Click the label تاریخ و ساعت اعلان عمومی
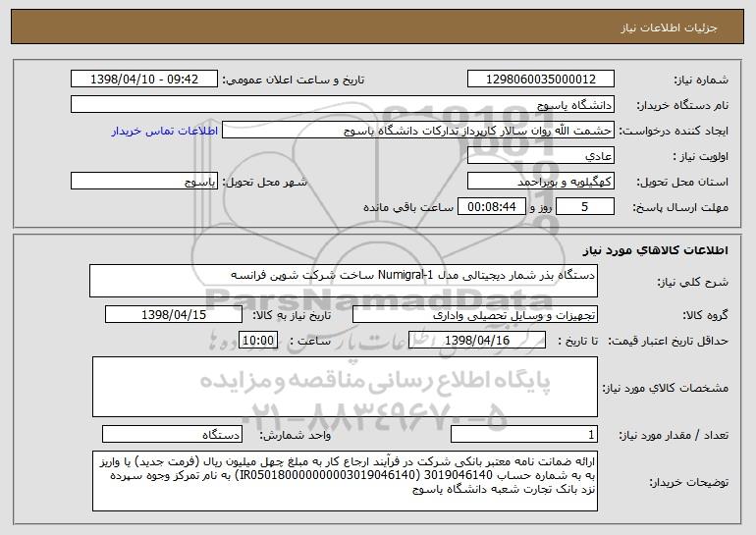 coord(294,80)
